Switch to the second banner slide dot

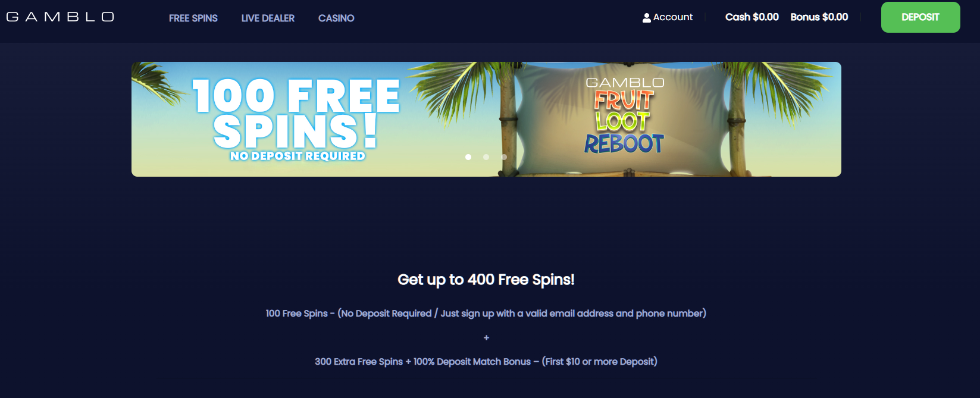coord(486,157)
